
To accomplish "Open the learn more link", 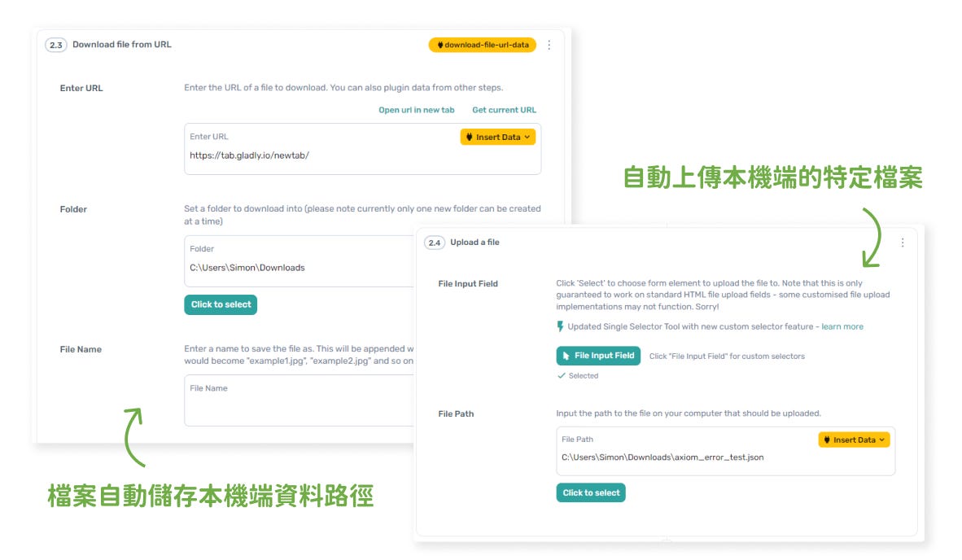I will click(842, 326).
